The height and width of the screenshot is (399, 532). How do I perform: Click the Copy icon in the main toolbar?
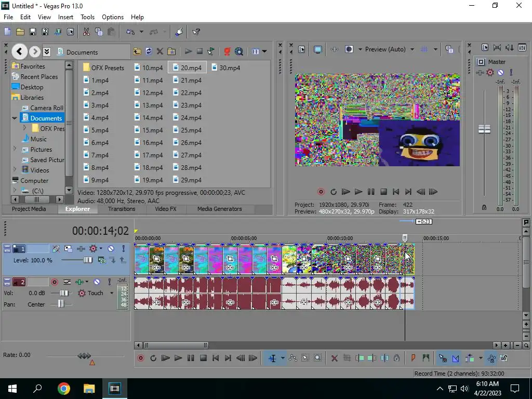(99, 32)
